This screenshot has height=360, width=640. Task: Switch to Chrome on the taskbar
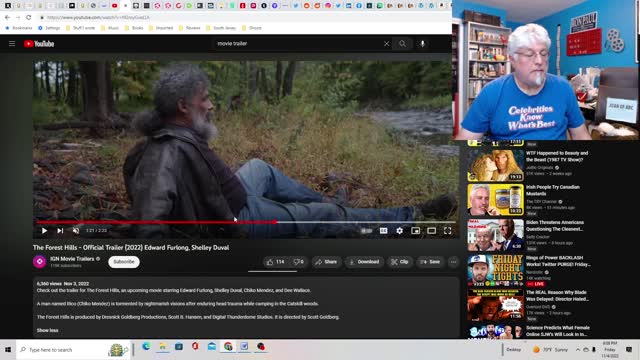pyautogui.click(x=228, y=347)
